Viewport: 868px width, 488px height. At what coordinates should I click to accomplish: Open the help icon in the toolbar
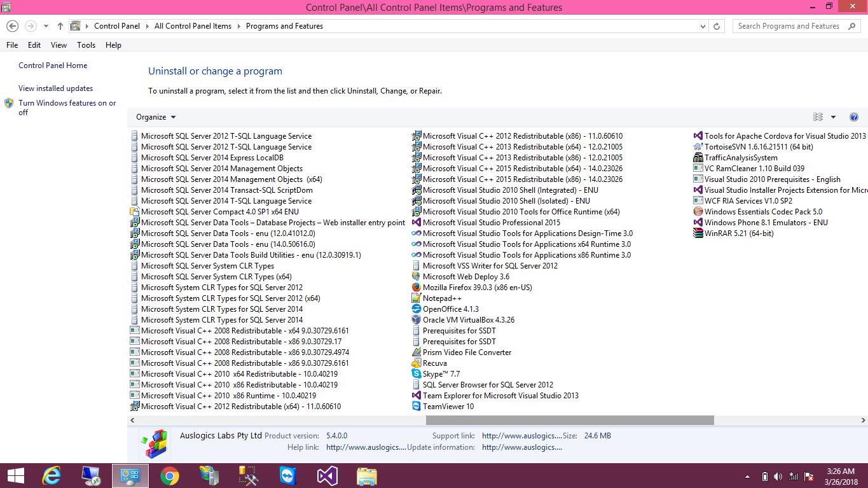[854, 117]
